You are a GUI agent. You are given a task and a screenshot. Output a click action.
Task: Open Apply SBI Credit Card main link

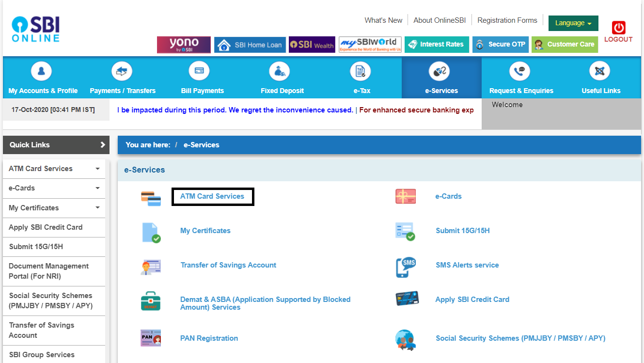click(x=472, y=300)
